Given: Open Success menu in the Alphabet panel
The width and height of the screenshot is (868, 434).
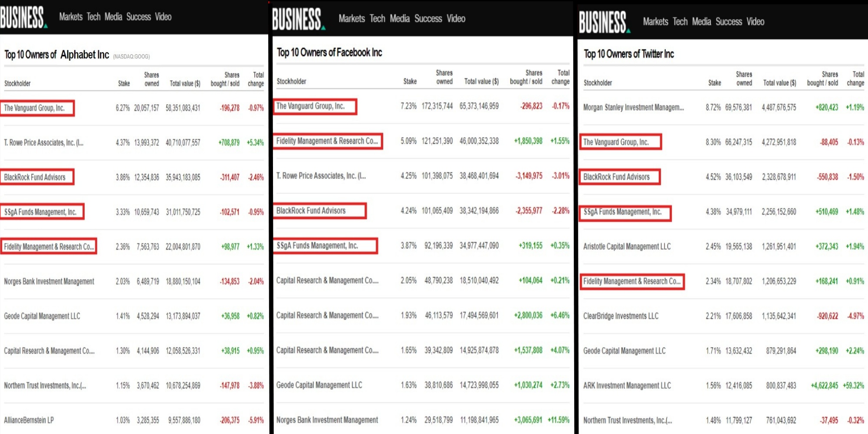Looking at the screenshot, I should pyautogui.click(x=138, y=17).
